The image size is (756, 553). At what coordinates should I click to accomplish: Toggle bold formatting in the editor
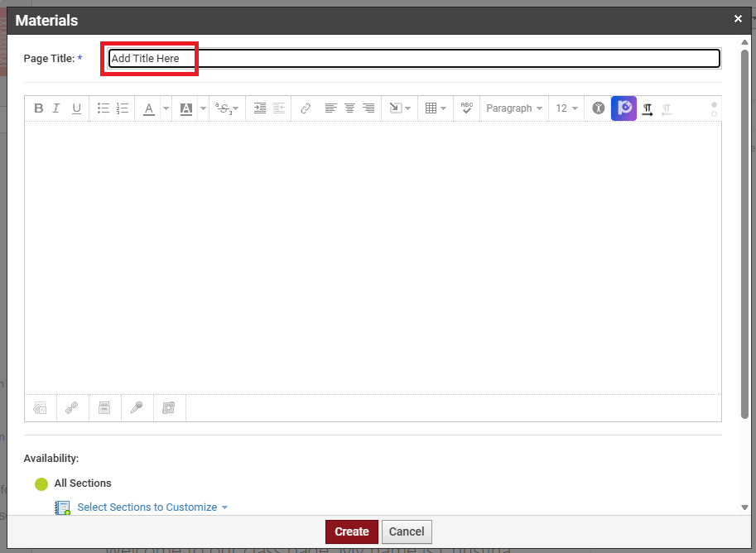tap(39, 108)
